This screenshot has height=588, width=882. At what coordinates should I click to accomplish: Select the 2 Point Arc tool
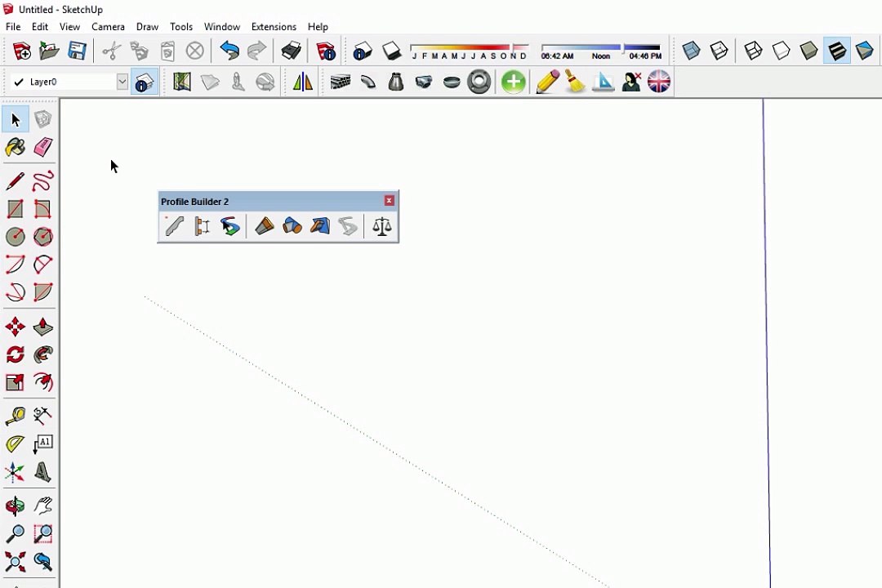42,264
